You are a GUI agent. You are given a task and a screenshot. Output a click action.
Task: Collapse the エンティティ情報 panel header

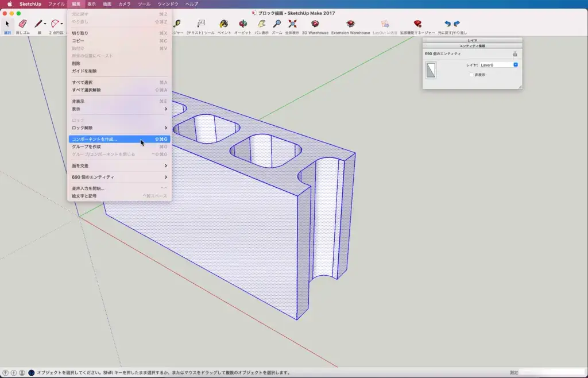click(x=472, y=46)
